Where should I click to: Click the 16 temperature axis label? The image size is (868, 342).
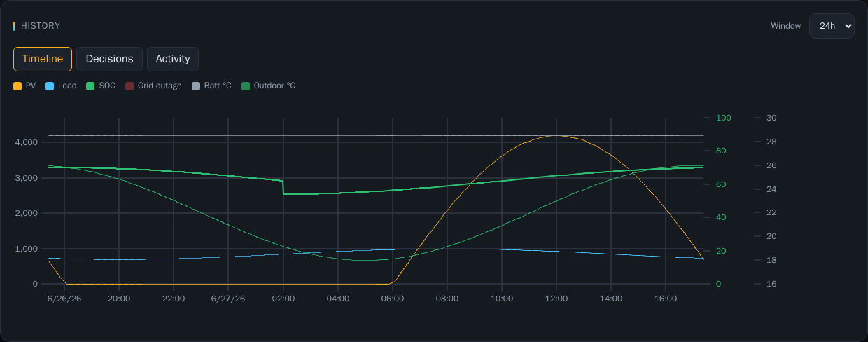tap(772, 284)
